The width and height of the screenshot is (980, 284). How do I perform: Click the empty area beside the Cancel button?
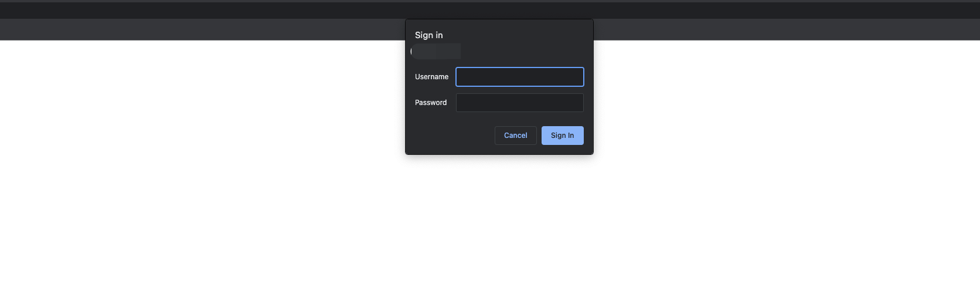[x=451, y=136]
